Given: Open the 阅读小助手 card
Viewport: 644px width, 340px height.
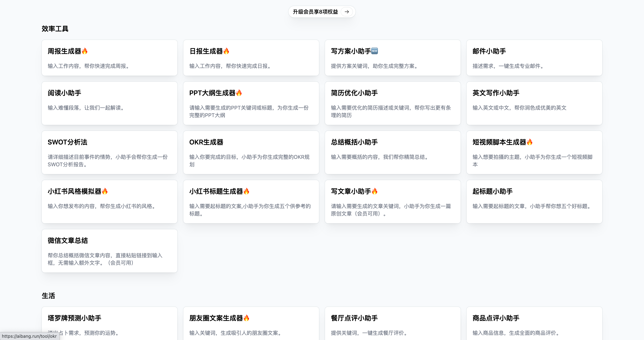Looking at the screenshot, I should (x=110, y=103).
